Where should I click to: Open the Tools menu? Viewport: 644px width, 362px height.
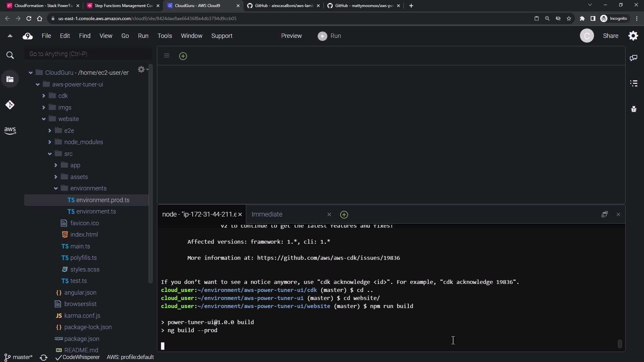pyautogui.click(x=164, y=36)
